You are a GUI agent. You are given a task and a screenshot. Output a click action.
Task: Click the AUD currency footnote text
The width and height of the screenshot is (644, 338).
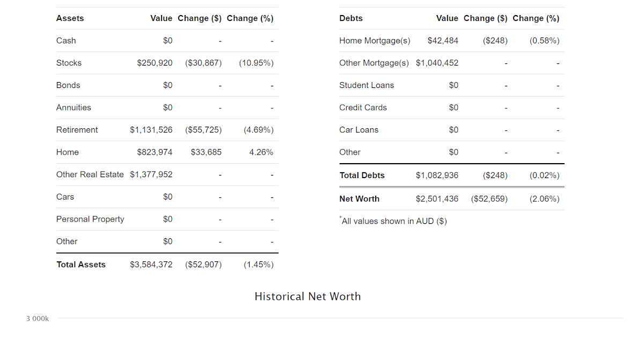394,221
